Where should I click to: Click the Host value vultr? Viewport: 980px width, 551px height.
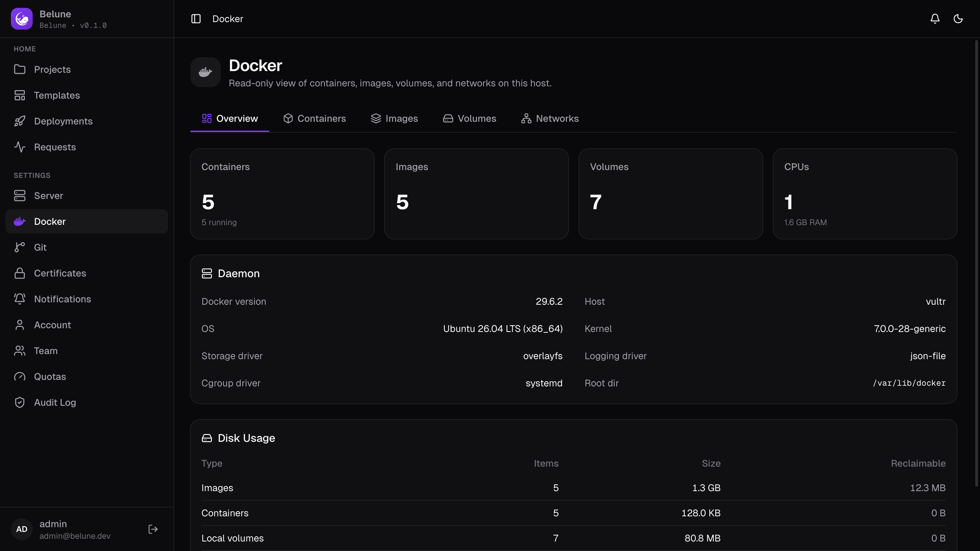(x=935, y=302)
